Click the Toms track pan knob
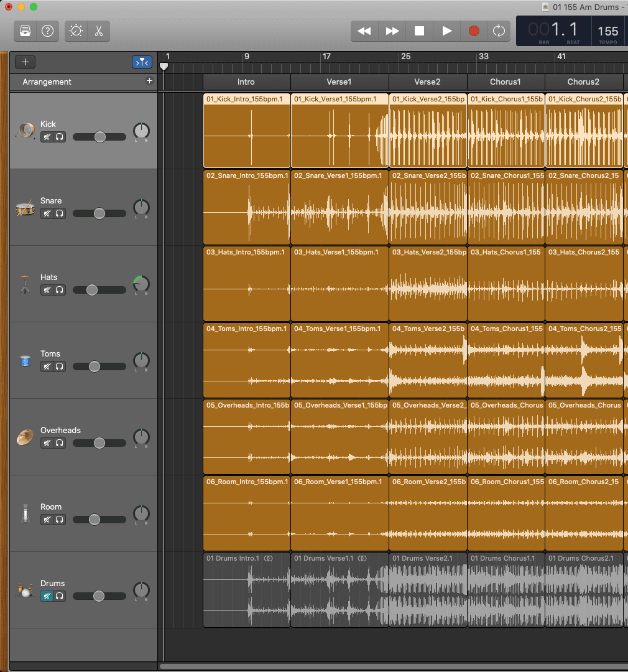This screenshot has height=672, width=628. click(x=141, y=361)
